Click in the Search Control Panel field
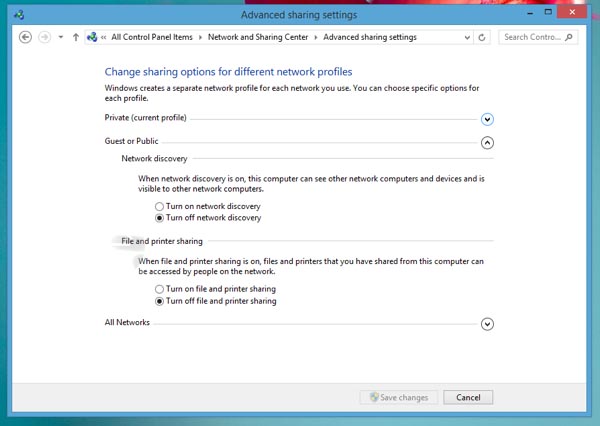Viewport: 600px width, 426px height. (530, 37)
